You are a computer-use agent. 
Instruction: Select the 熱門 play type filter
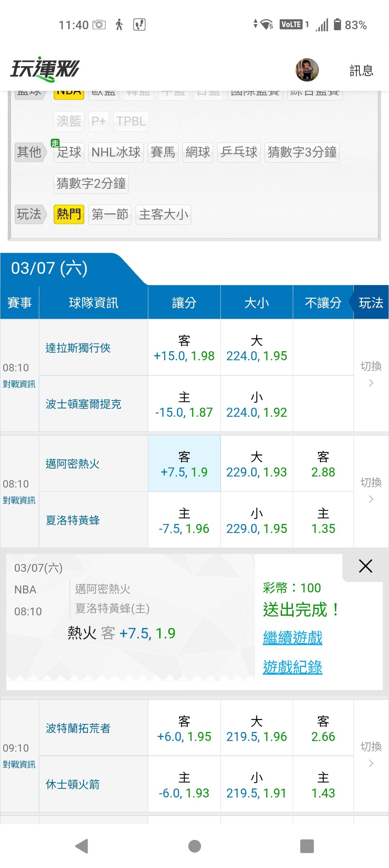click(x=69, y=214)
